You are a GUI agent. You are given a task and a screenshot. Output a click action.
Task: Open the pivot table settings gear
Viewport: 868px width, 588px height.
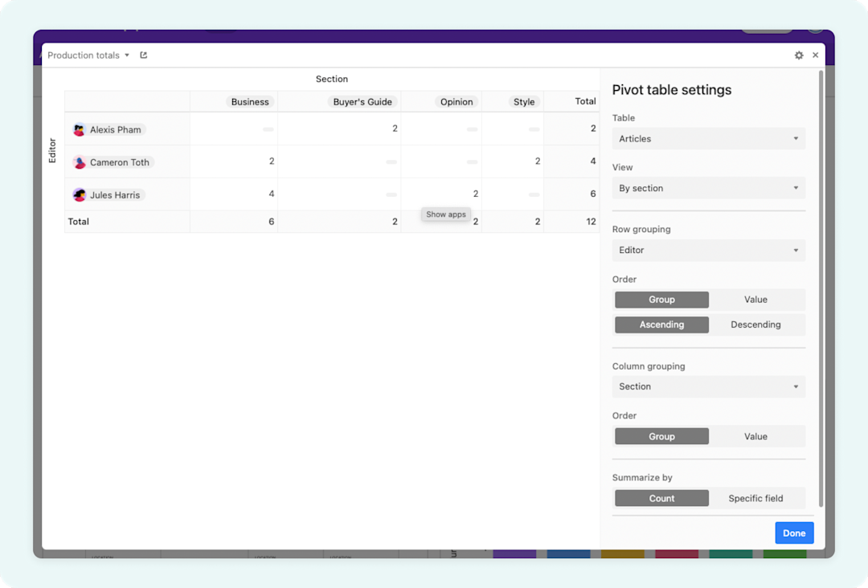pos(798,55)
